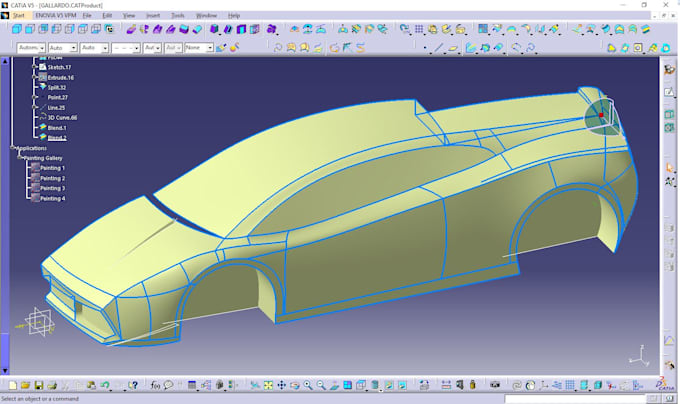Click the compass at the rear of the car
The width and height of the screenshot is (680, 404).
tap(602, 116)
